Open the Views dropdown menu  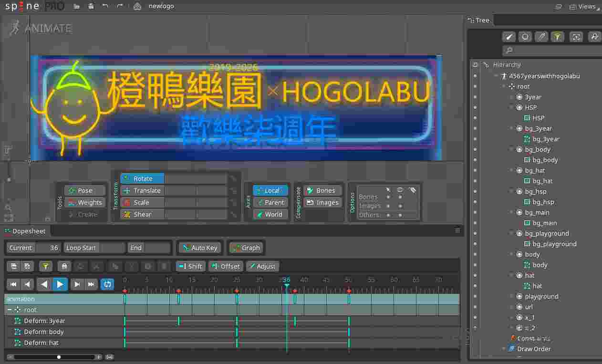pos(583,7)
